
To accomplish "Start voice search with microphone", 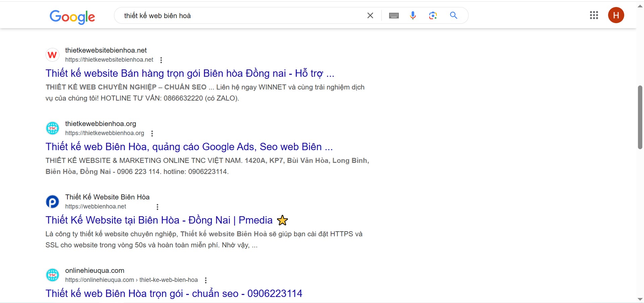I will (413, 15).
